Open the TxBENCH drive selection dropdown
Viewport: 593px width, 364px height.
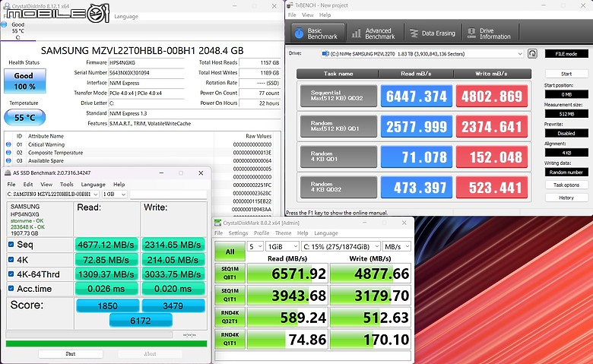tap(423, 54)
